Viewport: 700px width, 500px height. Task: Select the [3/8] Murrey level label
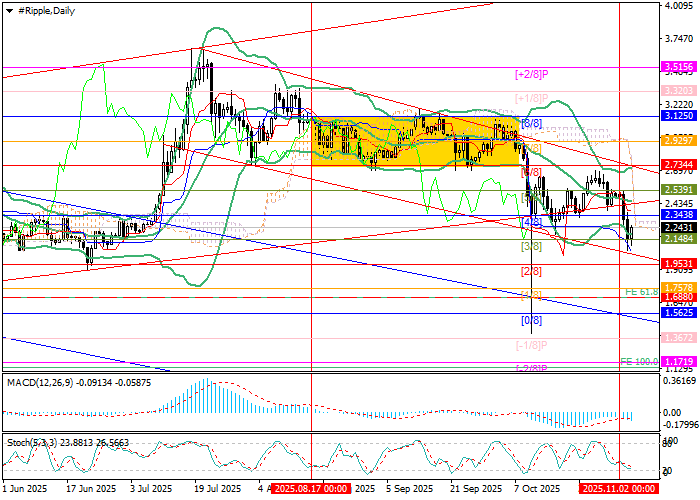(532, 246)
